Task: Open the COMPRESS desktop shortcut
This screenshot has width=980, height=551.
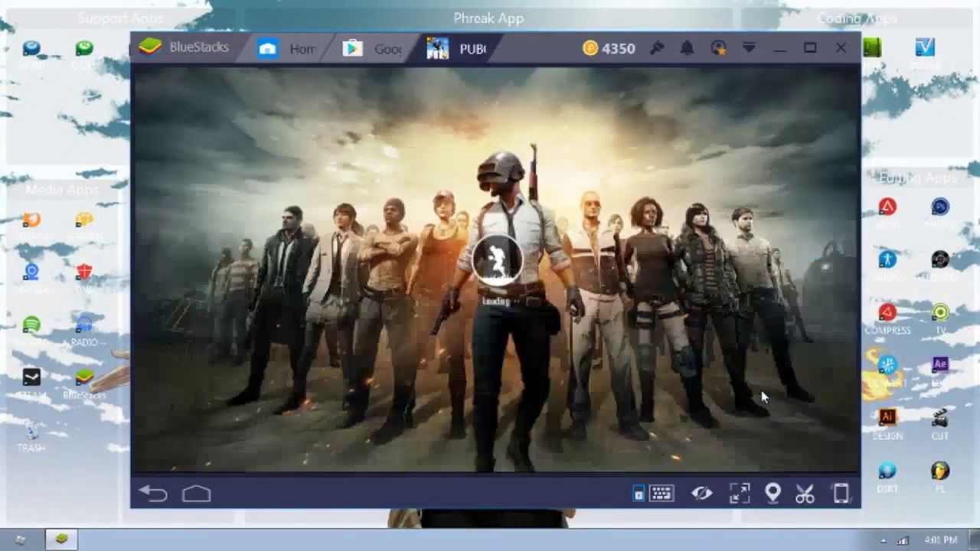Action: coord(887,318)
